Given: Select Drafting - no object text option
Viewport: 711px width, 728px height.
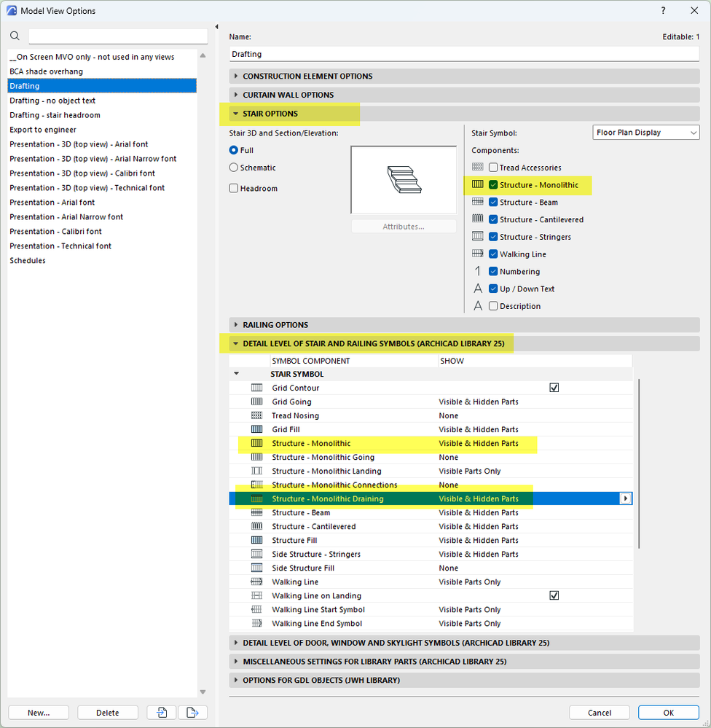Looking at the screenshot, I should click(x=102, y=101).
